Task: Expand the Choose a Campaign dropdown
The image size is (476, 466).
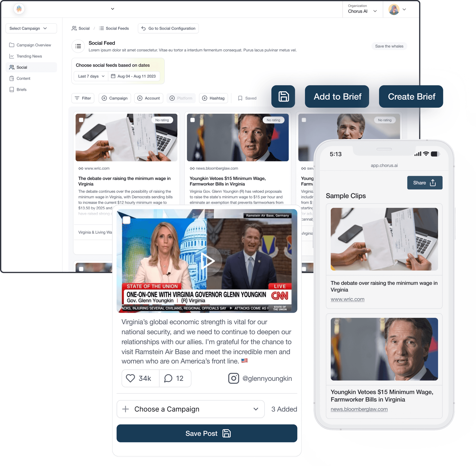Action: pos(256,409)
